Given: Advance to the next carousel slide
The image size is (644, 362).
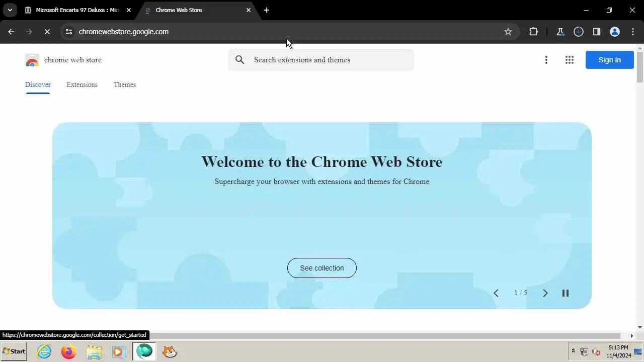Looking at the screenshot, I should click(x=545, y=293).
